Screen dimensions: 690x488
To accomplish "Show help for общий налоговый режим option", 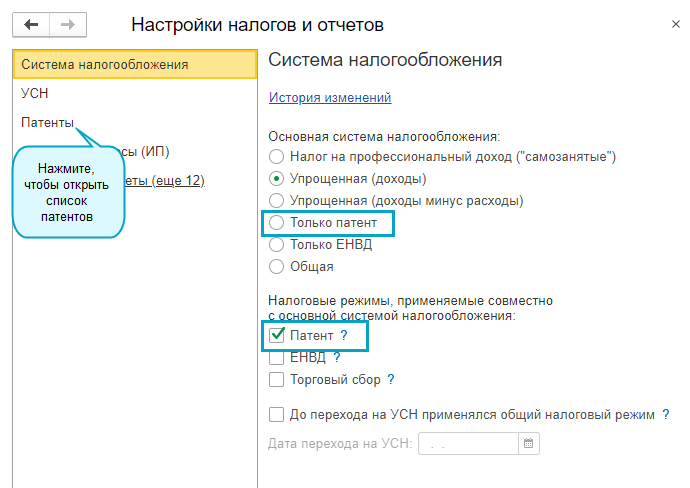I will 666,414.
